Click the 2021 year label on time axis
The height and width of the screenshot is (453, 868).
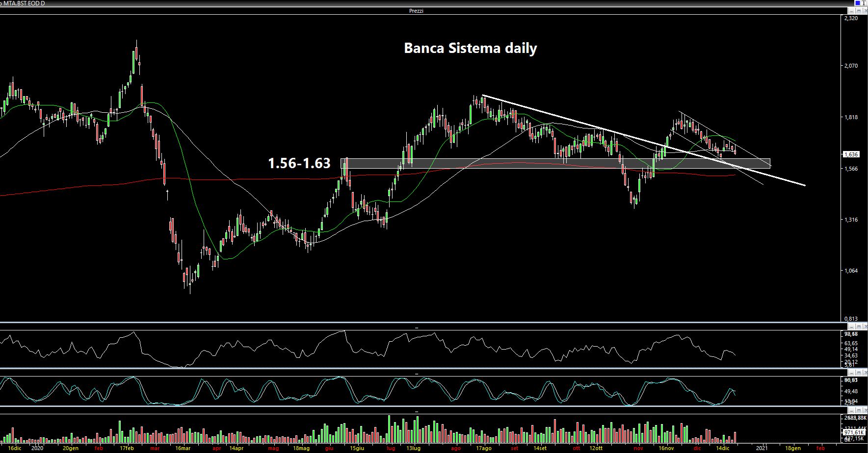[x=763, y=449]
